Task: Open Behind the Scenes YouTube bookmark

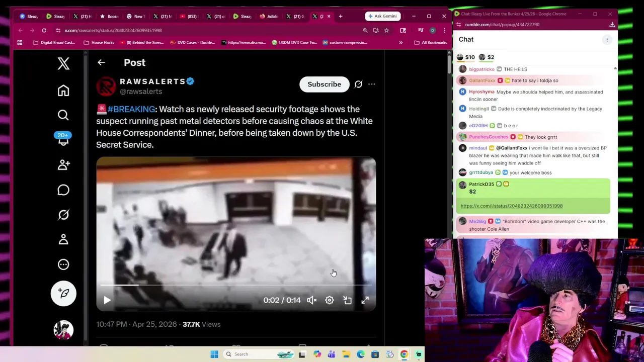Action: 142,42
